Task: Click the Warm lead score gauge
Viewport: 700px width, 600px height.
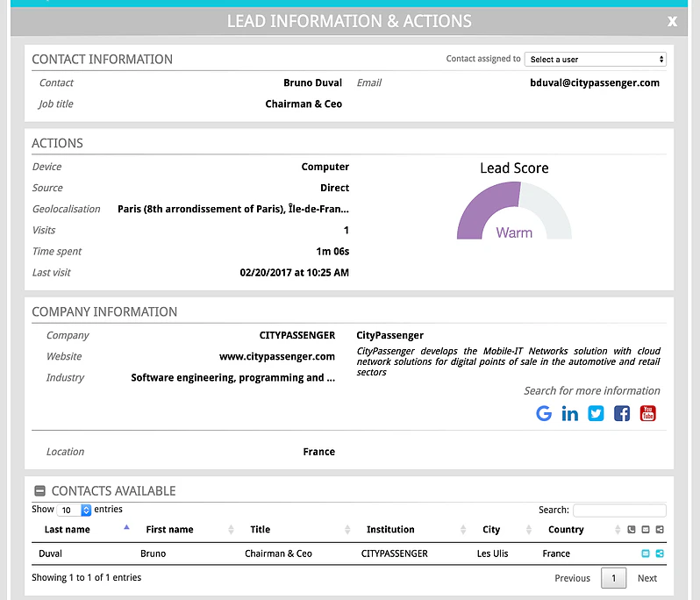Action: 514,211
